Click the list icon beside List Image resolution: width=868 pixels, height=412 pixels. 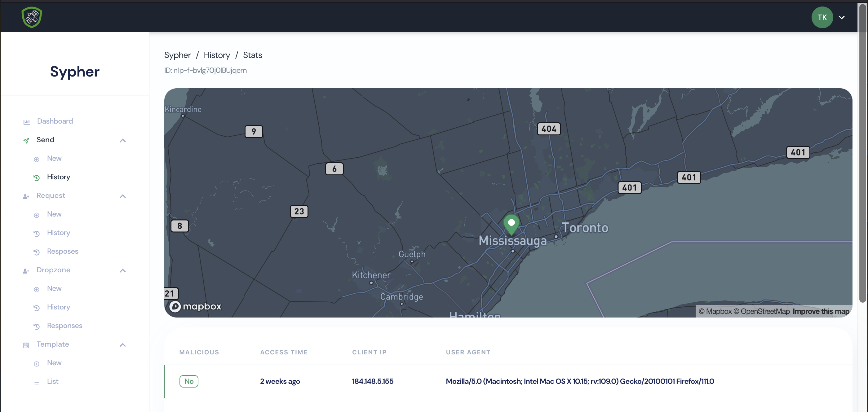[x=36, y=382]
